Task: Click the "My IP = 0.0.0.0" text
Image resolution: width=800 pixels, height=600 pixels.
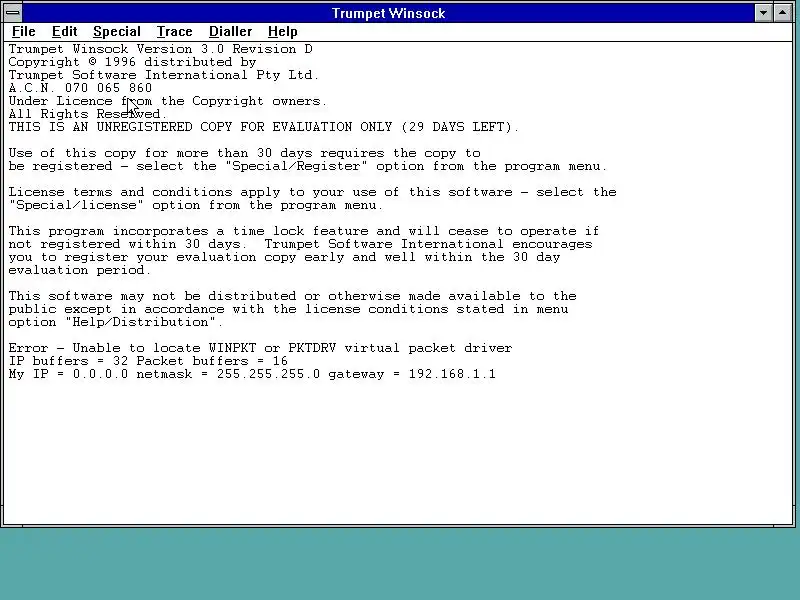Action: tap(68, 374)
